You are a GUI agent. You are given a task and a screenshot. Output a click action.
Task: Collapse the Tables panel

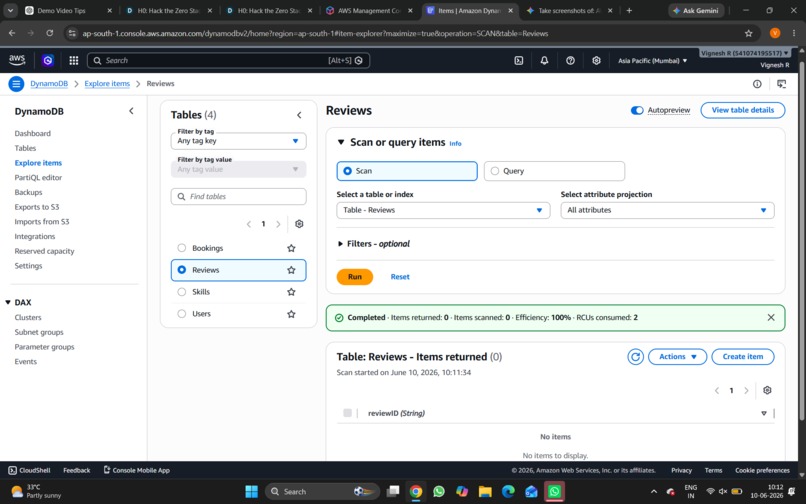click(x=299, y=115)
